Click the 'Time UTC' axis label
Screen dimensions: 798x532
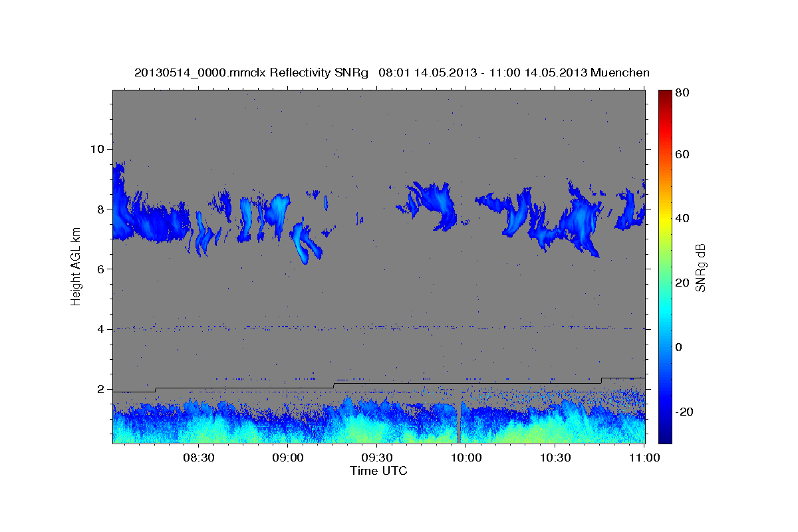(378, 471)
